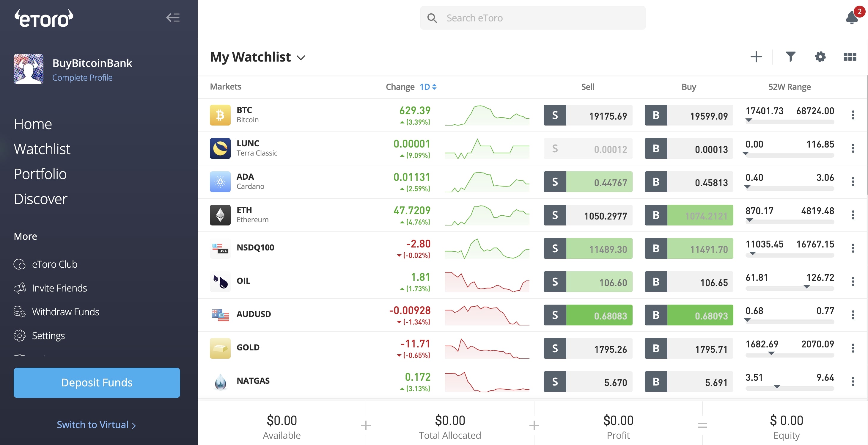Sell NATGAS at 5.670
The height and width of the screenshot is (445, 868).
click(588, 382)
